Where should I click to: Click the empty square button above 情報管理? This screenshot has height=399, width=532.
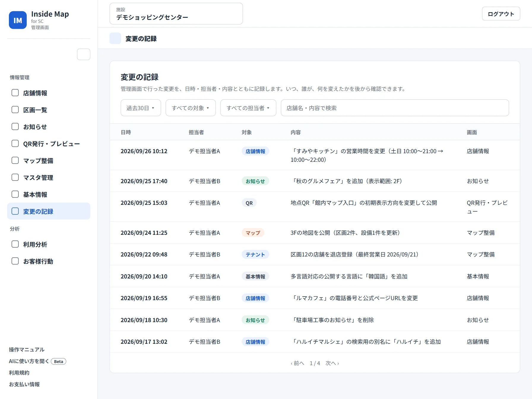pos(84,54)
